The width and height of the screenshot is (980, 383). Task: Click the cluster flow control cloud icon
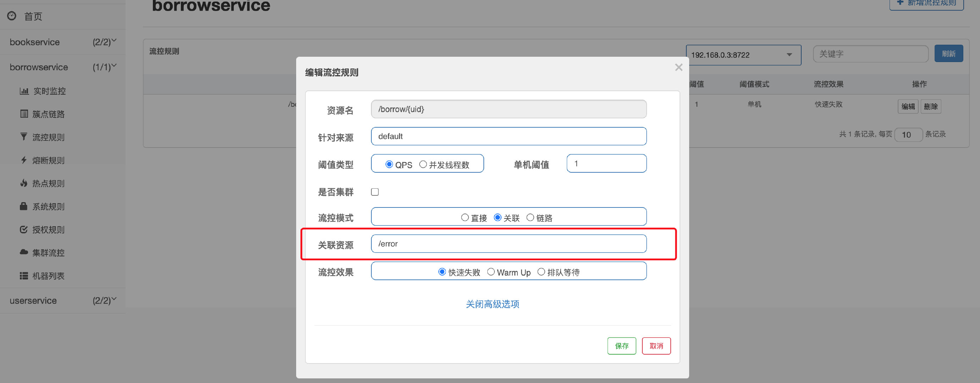(x=24, y=252)
